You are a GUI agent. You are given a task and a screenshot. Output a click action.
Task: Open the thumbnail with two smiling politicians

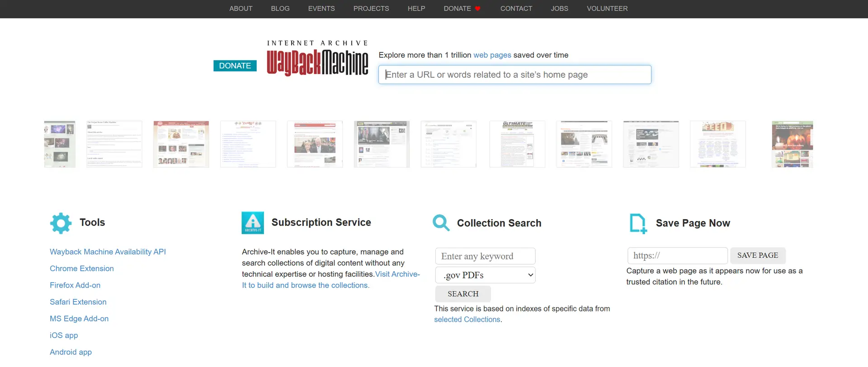coord(315,144)
